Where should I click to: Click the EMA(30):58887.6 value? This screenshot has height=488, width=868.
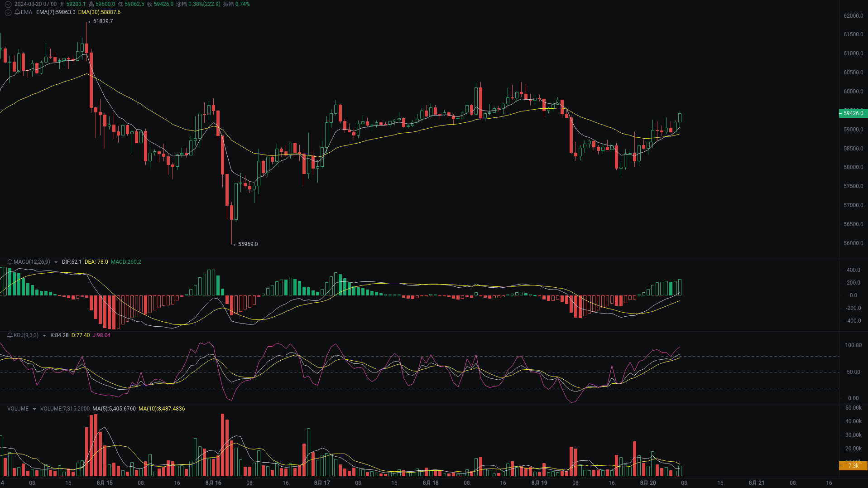point(99,12)
